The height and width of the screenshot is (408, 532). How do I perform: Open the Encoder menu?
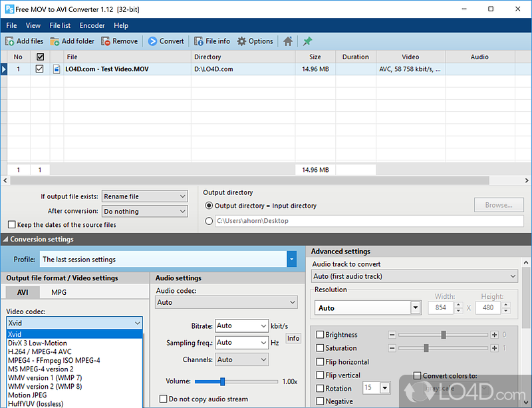(x=92, y=25)
